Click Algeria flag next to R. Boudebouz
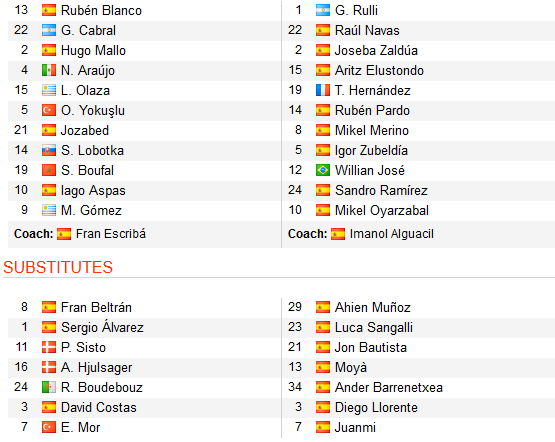Image resolution: width=555 pixels, height=442 pixels. [49, 388]
